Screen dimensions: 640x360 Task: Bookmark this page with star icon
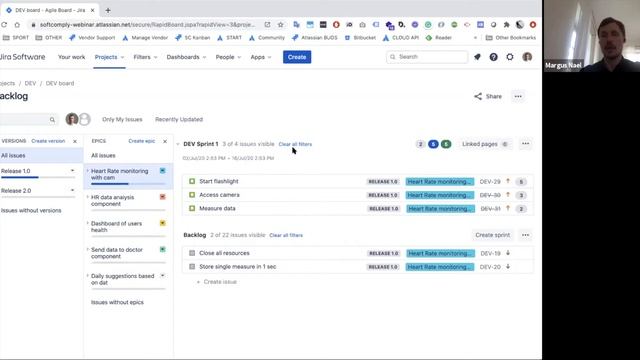[280, 24]
